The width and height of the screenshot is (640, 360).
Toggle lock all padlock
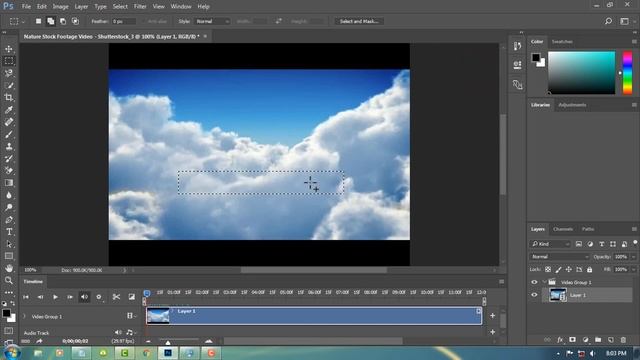tap(589, 269)
